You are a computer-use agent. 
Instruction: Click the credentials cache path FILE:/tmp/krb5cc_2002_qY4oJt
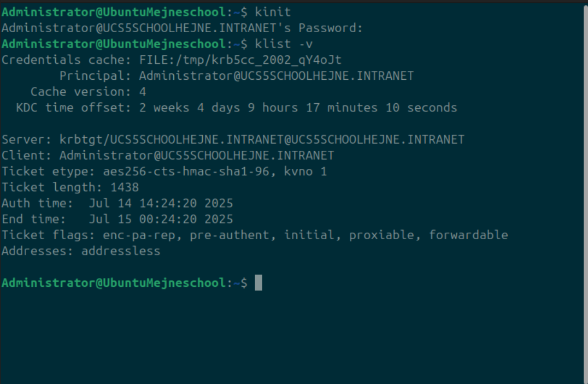(x=240, y=60)
